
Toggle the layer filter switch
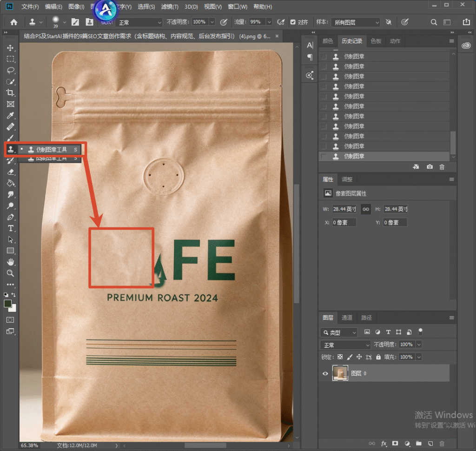(420, 332)
